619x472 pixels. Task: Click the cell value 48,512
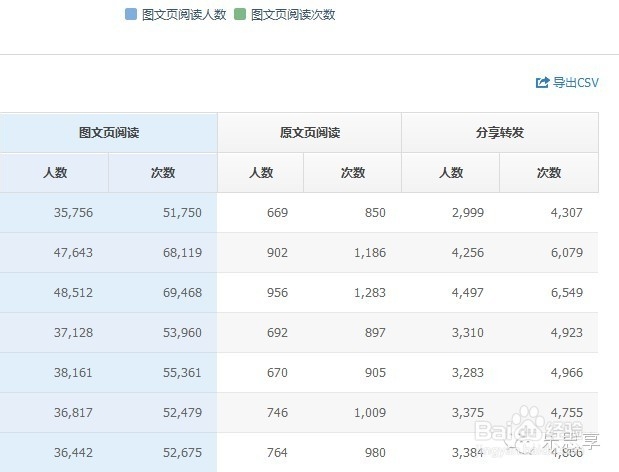click(x=73, y=293)
